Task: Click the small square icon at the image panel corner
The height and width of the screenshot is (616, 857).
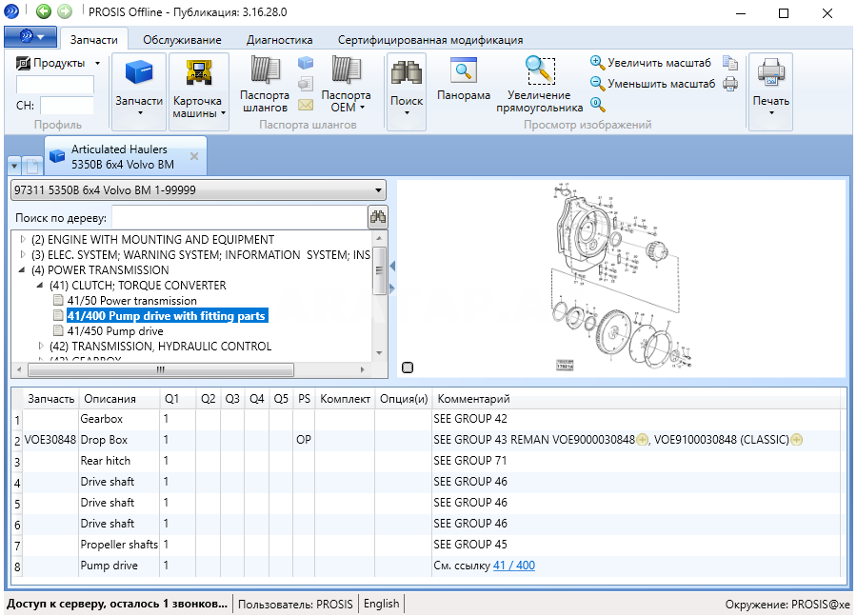Action: tap(408, 368)
